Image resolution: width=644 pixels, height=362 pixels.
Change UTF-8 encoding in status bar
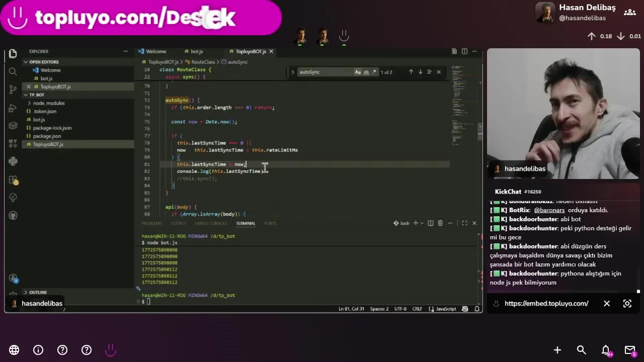pyautogui.click(x=400, y=309)
